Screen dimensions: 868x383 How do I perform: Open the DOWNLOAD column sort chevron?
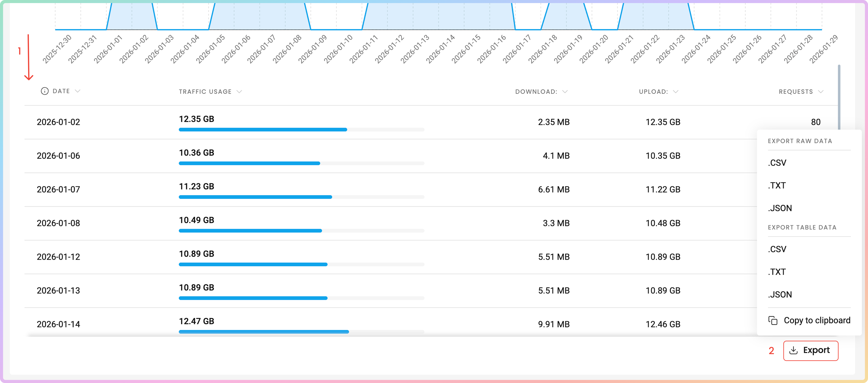click(565, 92)
